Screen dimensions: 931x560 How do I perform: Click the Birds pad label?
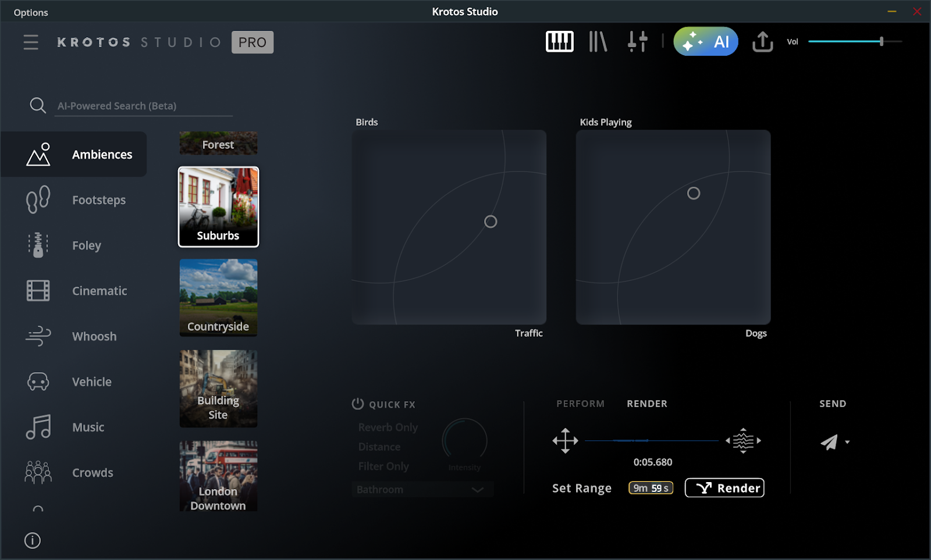pos(367,122)
